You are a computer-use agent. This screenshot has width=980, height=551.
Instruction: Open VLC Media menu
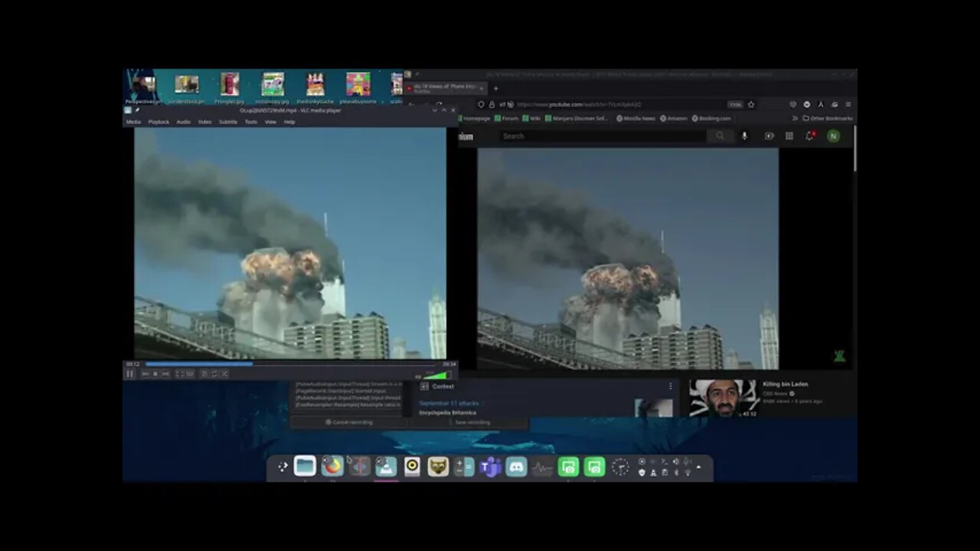coord(133,122)
